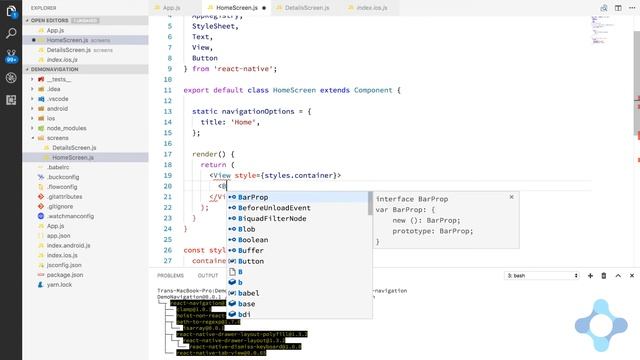Image resolution: width=640 pixels, height=360 pixels.
Task: Maximize the panel with up chevron
Action: 618,276
